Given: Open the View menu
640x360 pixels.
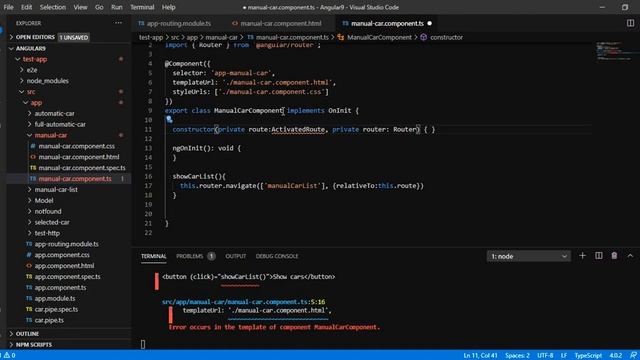Looking at the screenshot, I should [80, 7].
